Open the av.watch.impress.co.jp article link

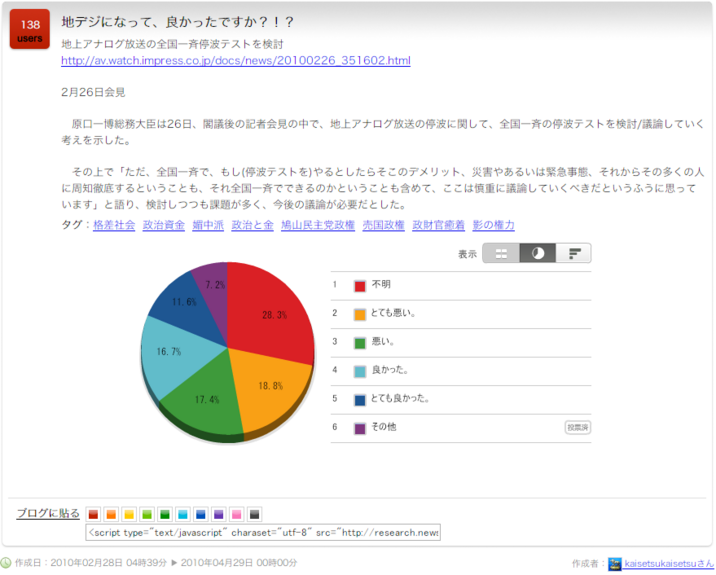tap(236, 60)
